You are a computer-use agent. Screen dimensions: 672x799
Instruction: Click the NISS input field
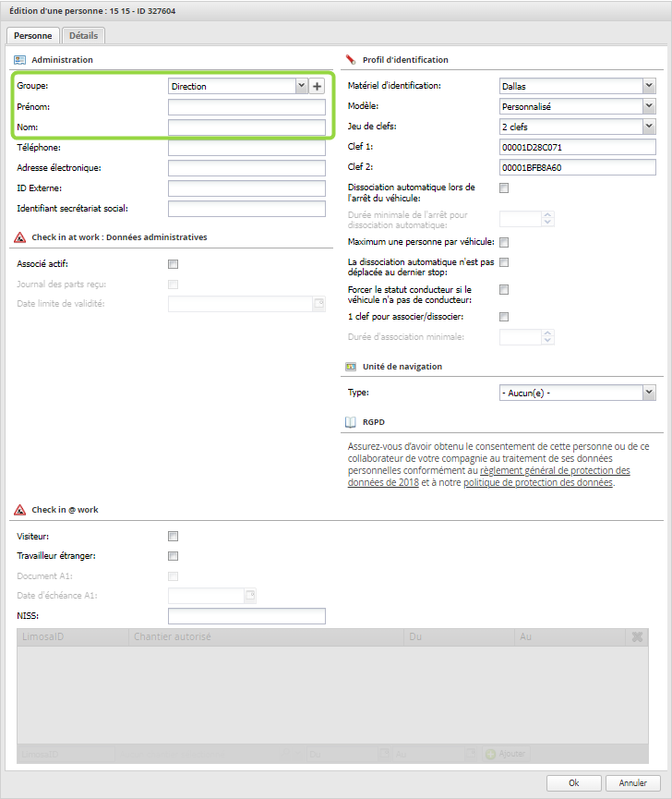pyautogui.click(x=246, y=616)
